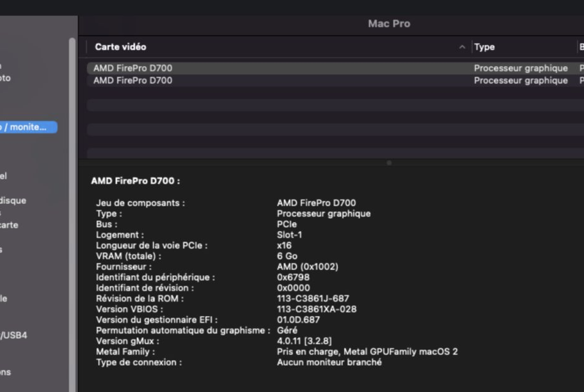This screenshot has height=392, width=584.
Task: Click the device identifier value 0x6798
Action: [x=293, y=278]
